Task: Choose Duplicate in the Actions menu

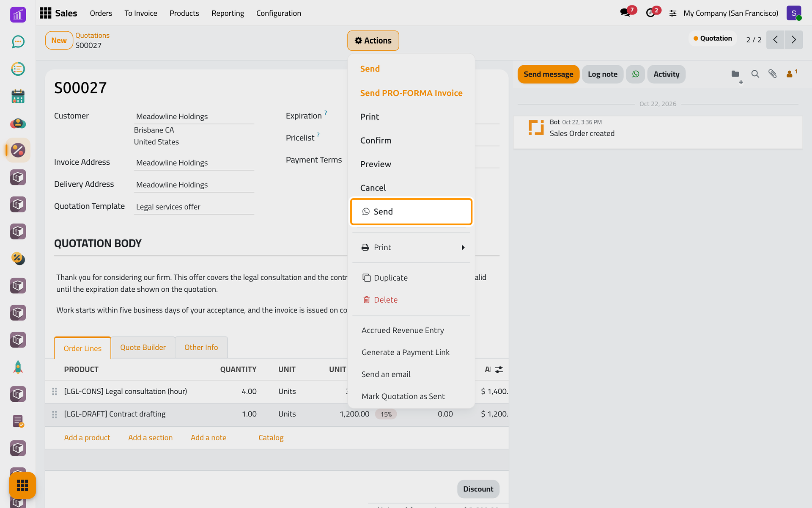Action: coord(411,278)
